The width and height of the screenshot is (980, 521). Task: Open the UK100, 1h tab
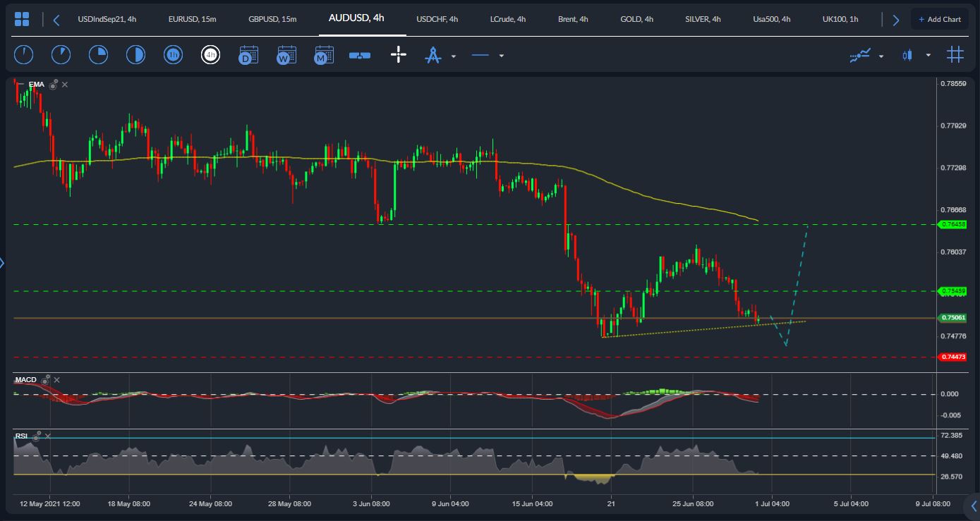tap(840, 19)
